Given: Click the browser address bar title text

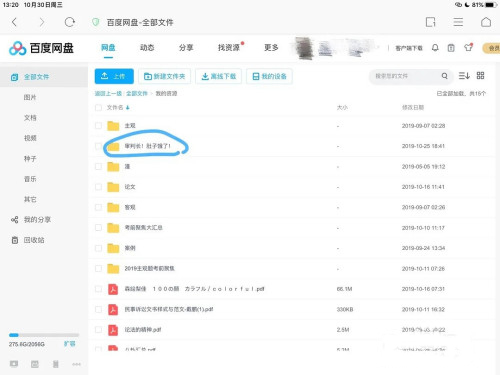Looking at the screenshot, I should point(140,23).
